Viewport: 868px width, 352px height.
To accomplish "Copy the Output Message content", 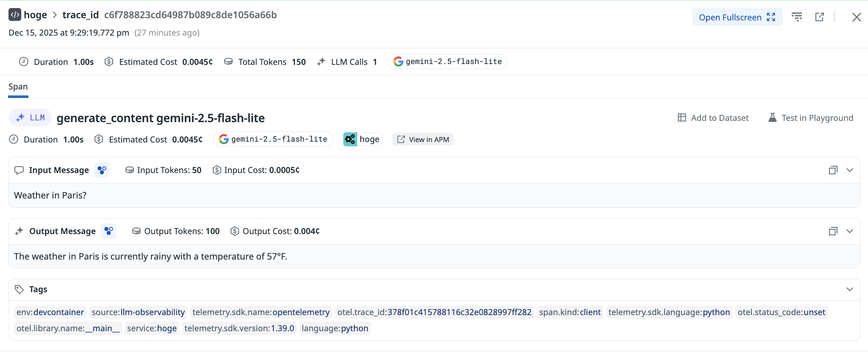I will [x=833, y=231].
